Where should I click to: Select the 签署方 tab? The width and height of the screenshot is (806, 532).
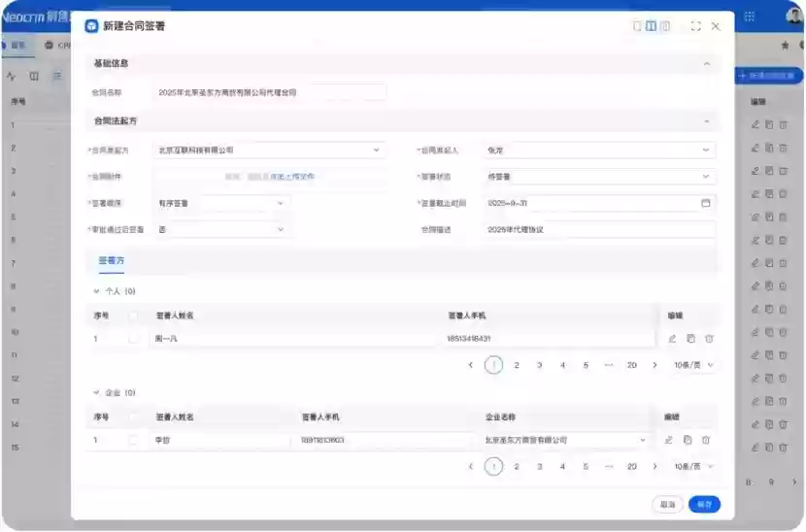tap(111, 261)
